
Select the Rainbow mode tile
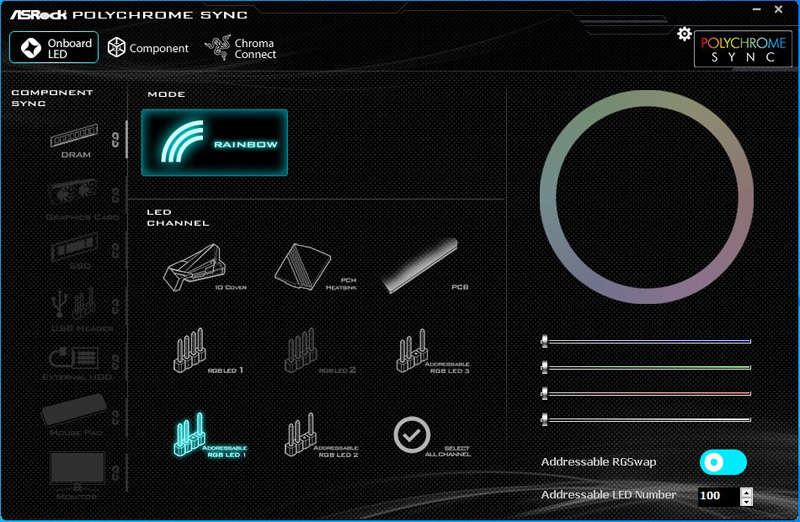(214, 142)
